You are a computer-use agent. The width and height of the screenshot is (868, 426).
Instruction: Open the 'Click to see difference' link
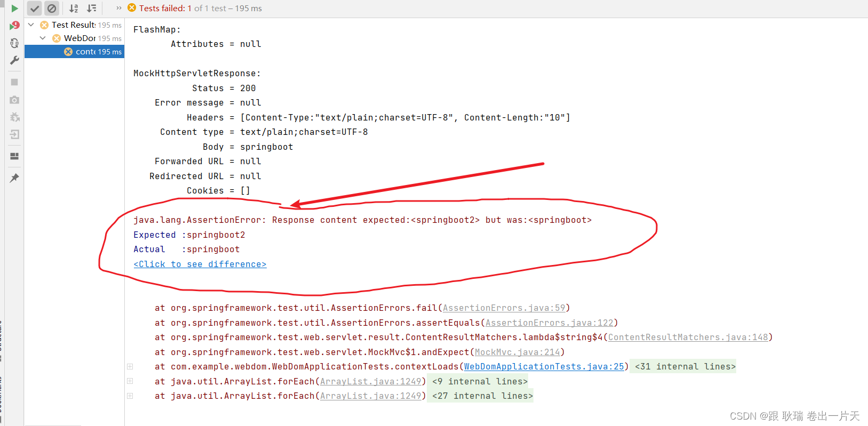point(200,264)
